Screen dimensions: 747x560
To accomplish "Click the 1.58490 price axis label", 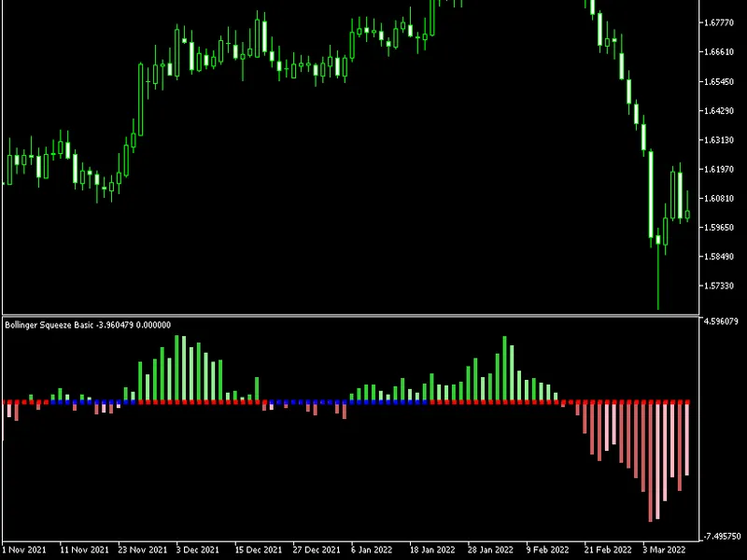I will point(719,256).
